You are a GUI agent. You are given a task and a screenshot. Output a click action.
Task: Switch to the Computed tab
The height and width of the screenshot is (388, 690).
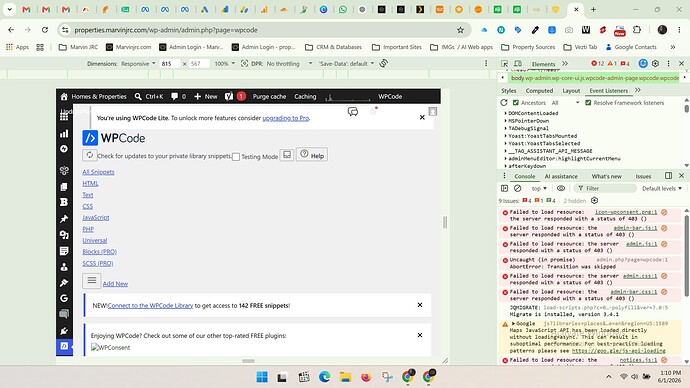[x=539, y=91]
